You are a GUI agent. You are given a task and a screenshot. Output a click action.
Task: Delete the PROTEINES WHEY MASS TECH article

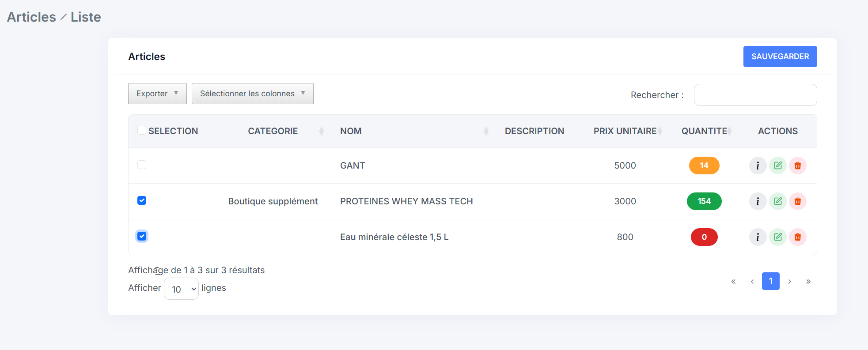tap(798, 201)
